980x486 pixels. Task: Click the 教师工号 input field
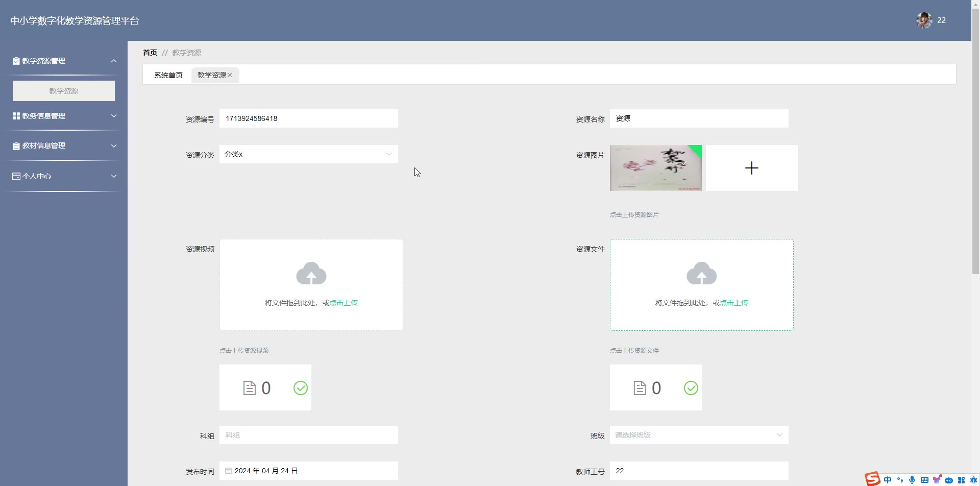699,471
